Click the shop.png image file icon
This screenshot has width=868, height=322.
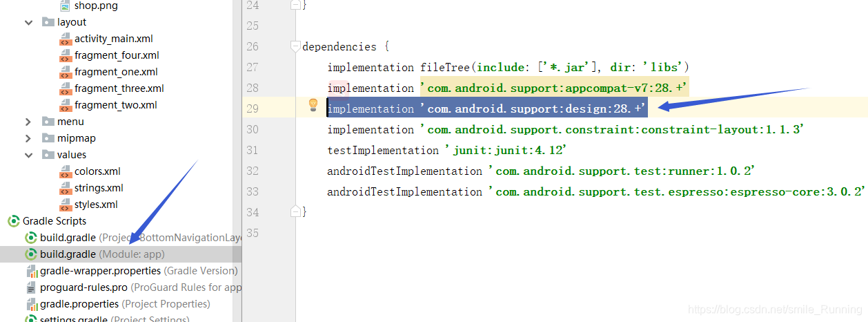tap(65, 6)
